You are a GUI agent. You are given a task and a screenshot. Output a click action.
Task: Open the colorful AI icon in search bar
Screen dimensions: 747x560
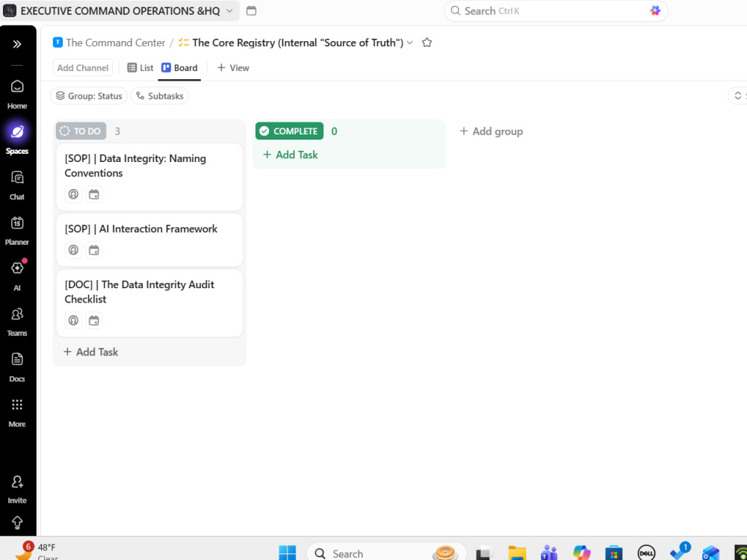click(655, 10)
